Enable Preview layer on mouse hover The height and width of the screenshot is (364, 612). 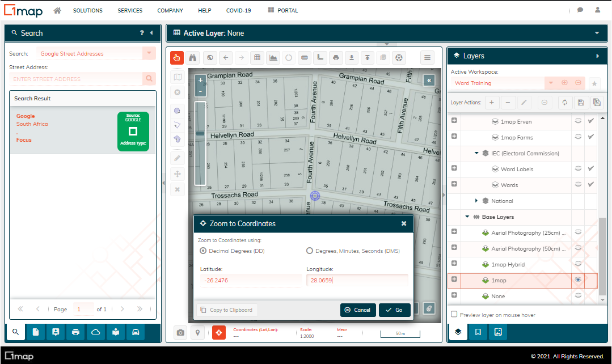click(x=454, y=315)
